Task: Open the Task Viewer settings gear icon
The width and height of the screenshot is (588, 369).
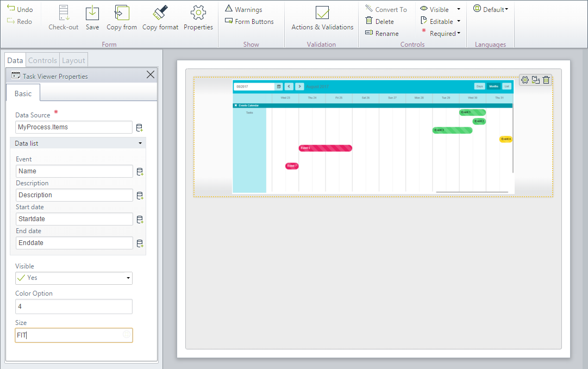Action: [x=525, y=80]
